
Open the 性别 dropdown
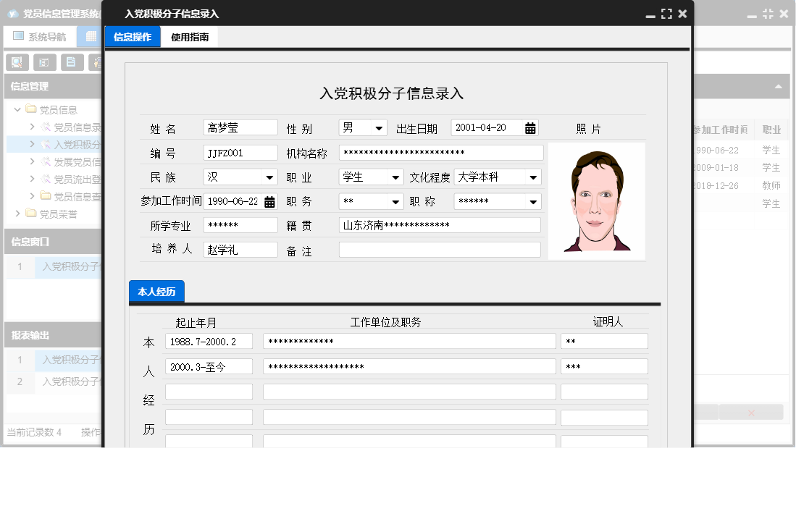click(x=379, y=128)
